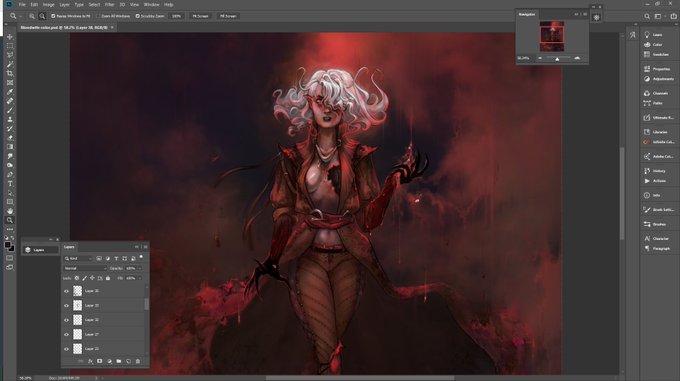Hide the second layer in the Layers list
The image size is (680, 381).
point(66,306)
